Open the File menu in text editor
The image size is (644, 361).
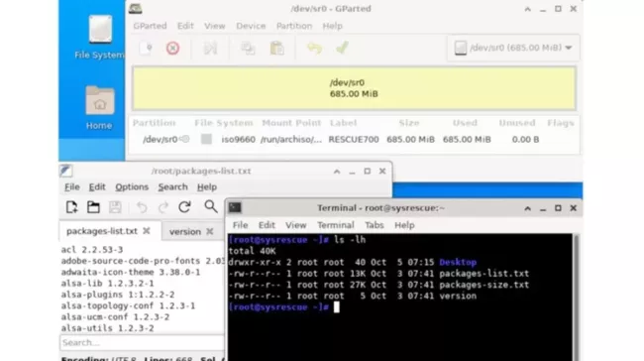(72, 187)
